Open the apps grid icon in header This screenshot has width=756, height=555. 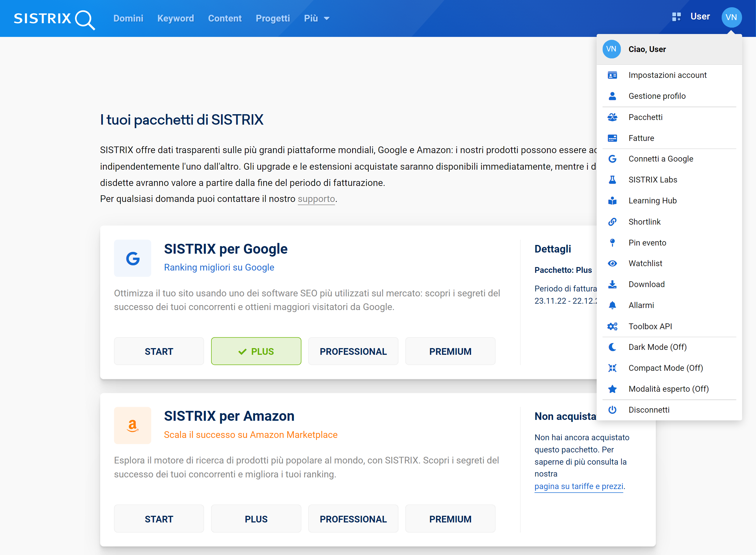click(x=676, y=17)
